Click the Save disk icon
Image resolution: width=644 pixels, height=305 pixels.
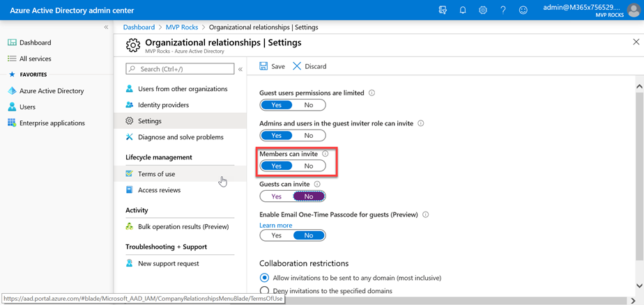pyautogui.click(x=263, y=66)
